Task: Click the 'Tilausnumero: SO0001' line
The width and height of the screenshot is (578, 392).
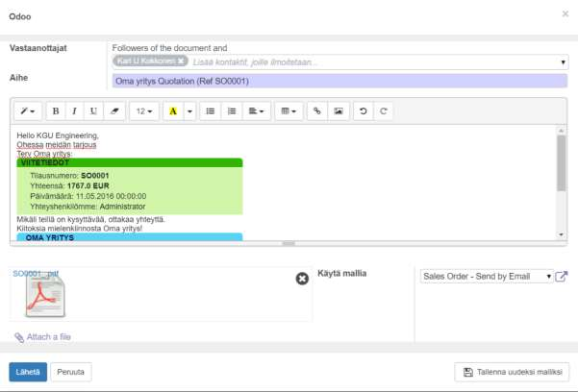Action: tap(69, 176)
